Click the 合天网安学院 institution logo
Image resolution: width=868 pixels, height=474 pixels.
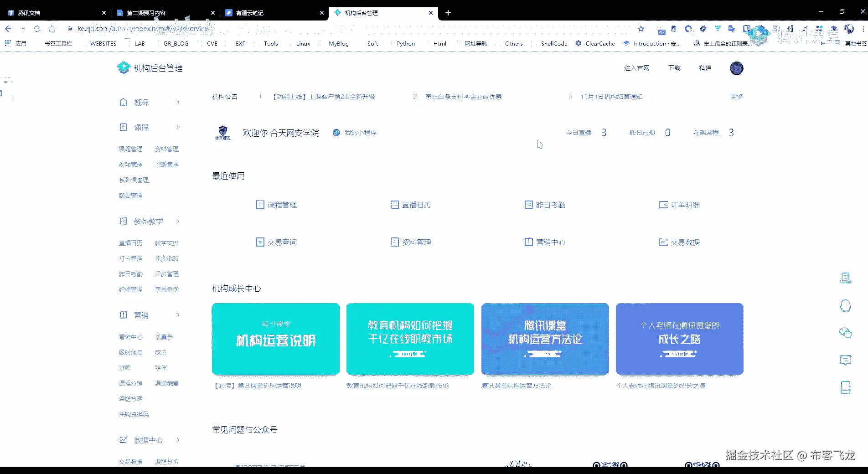point(223,133)
